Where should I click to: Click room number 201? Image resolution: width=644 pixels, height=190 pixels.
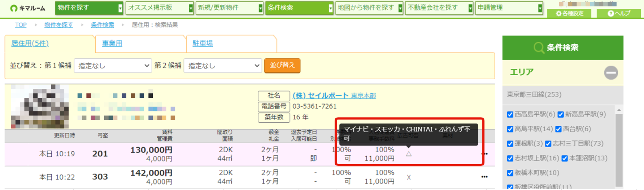point(100,154)
